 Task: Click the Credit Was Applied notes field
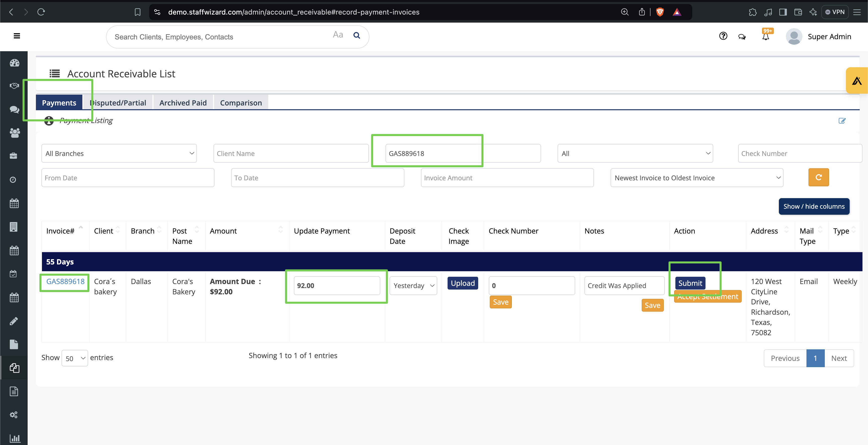624,286
